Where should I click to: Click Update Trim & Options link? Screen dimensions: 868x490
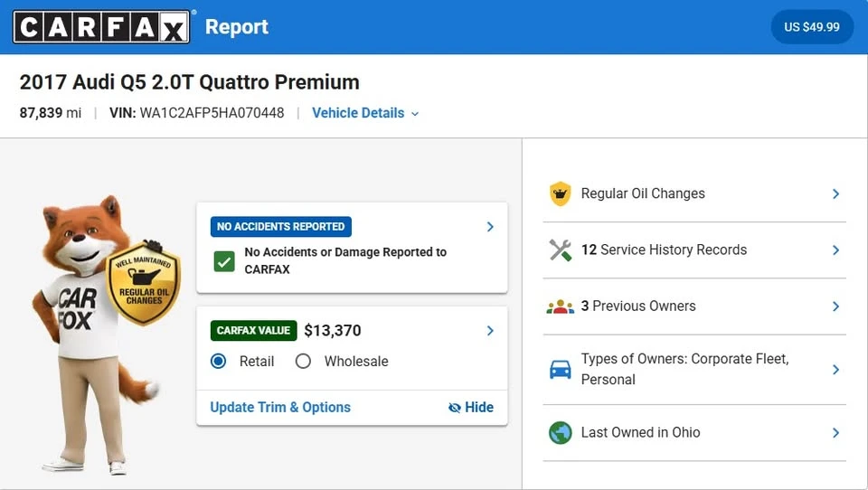click(280, 408)
